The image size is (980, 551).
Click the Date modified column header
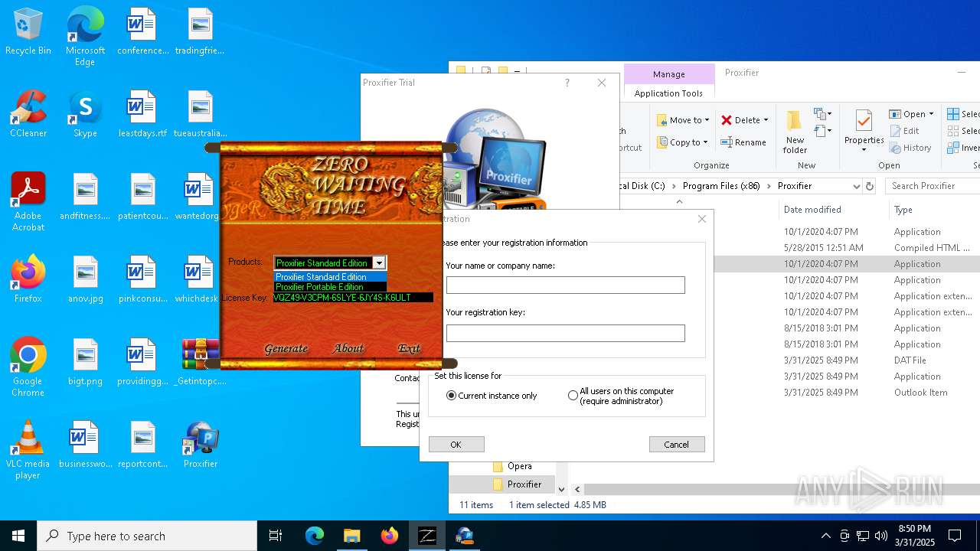tap(812, 210)
